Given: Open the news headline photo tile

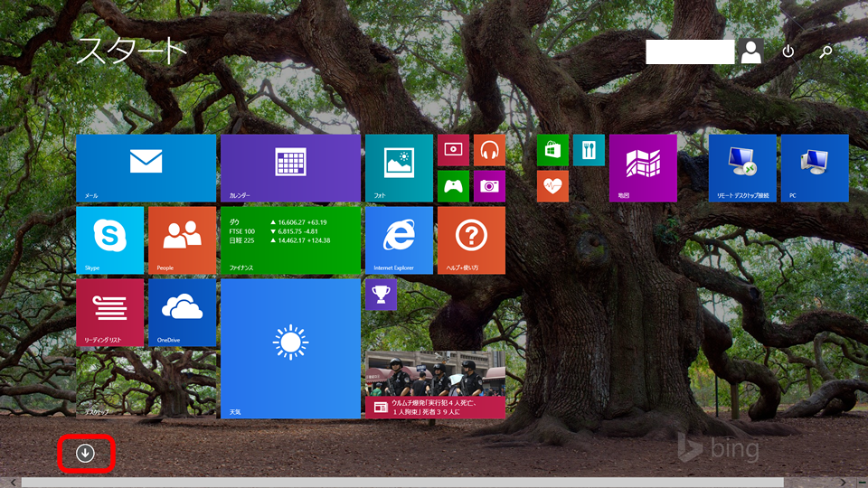Looking at the screenshot, I should (434, 384).
